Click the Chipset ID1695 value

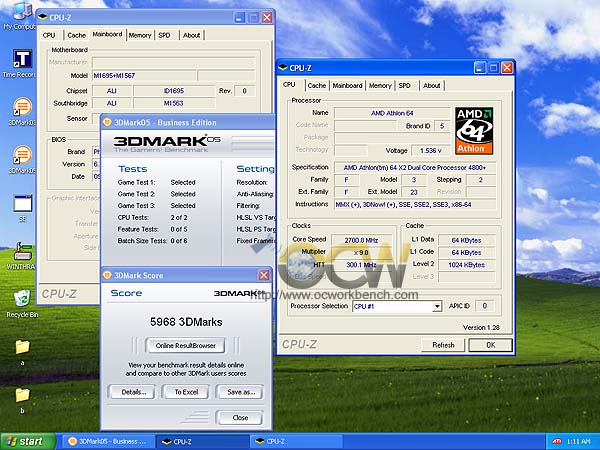174,91
